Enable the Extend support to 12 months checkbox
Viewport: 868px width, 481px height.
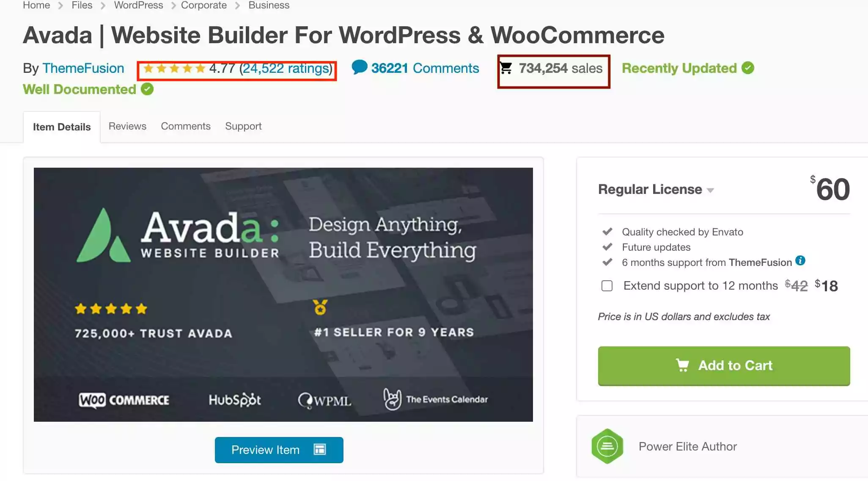pyautogui.click(x=607, y=286)
